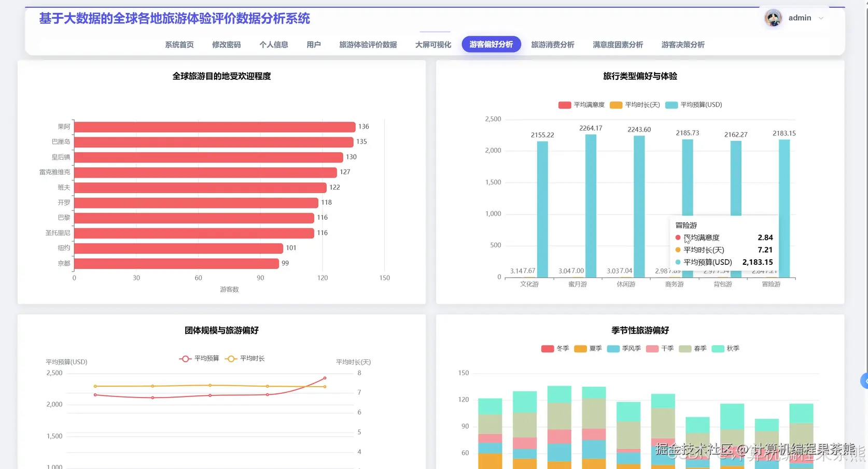Open 旅游体验评价数据 in the navigation

click(x=368, y=45)
